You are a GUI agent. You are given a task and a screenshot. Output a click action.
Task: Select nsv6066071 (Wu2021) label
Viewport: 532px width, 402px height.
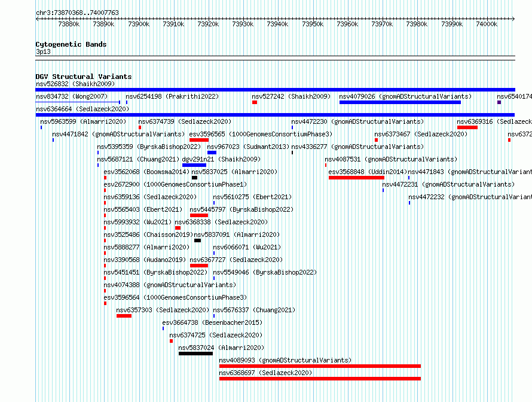click(247, 247)
